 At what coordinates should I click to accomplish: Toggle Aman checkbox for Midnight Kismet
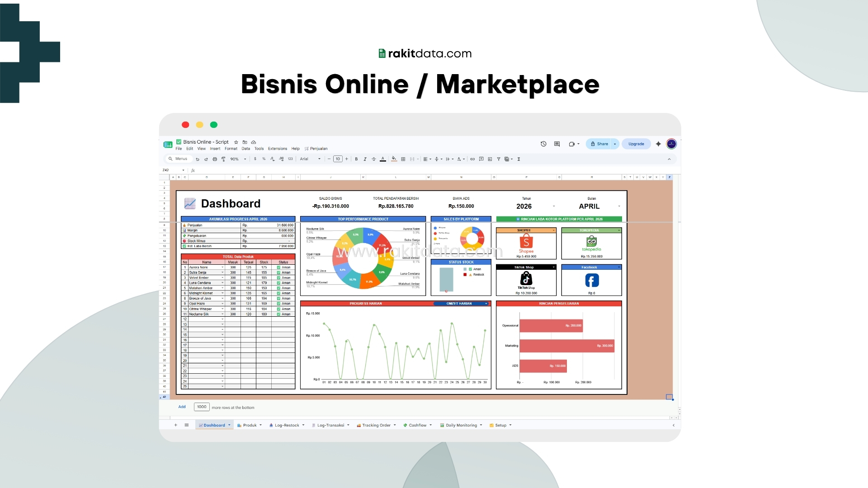coord(278,293)
